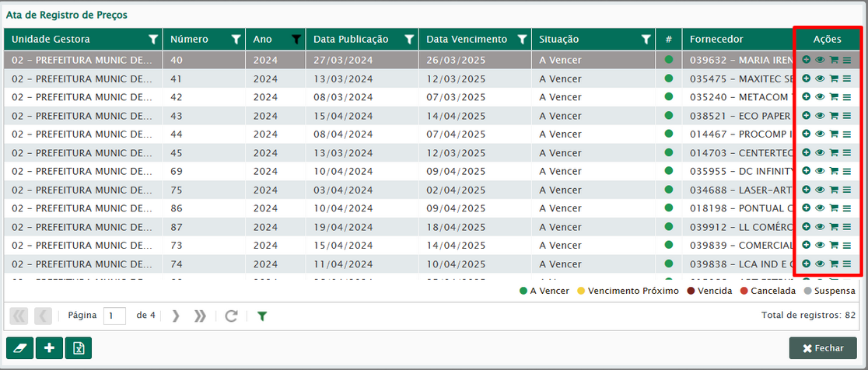Open the Situação column filter
Image resolution: width=868 pixels, height=370 pixels.
(646, 40)
